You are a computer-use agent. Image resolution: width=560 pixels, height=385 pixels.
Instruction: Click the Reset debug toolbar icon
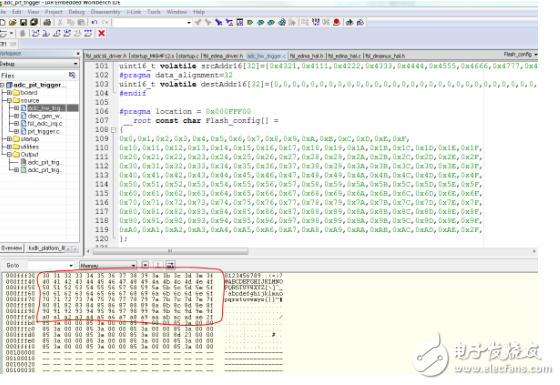(4, 34)
